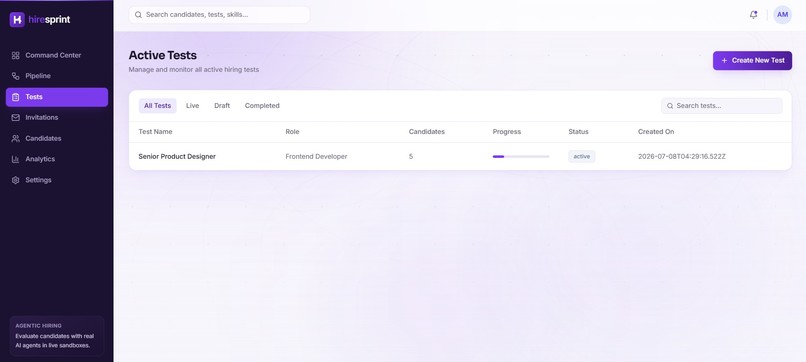This screenshot has width=806, height=362.
Task: Click the hiresprint brand name
Action: pos(49,20)
